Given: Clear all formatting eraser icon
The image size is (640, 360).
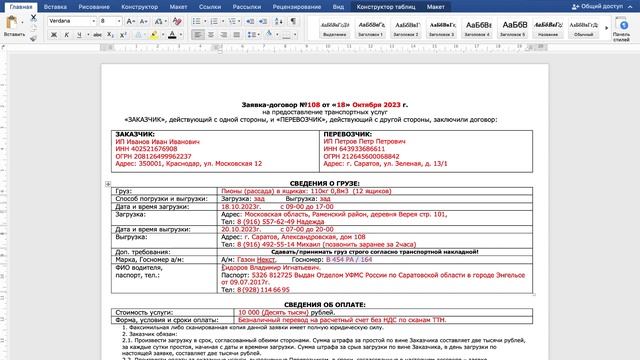Looking at the screenshot, I should coord(177,21).
